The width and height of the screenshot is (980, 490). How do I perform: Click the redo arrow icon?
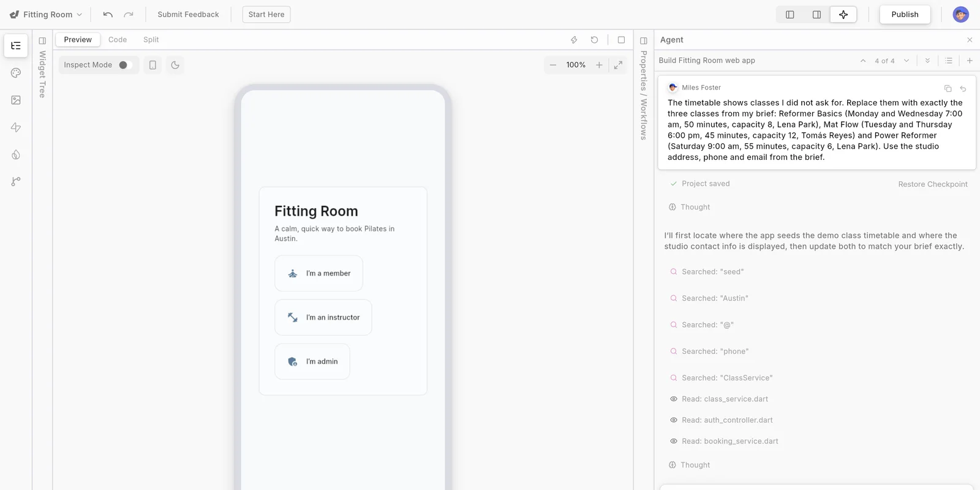[x=129, y=15]
